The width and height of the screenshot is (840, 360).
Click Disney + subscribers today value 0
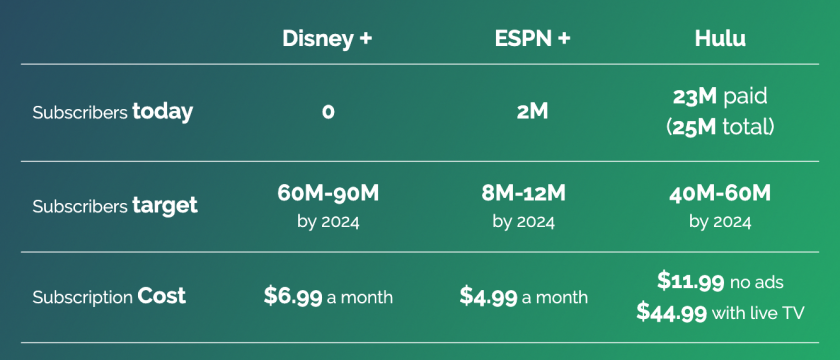pos(328,112)
